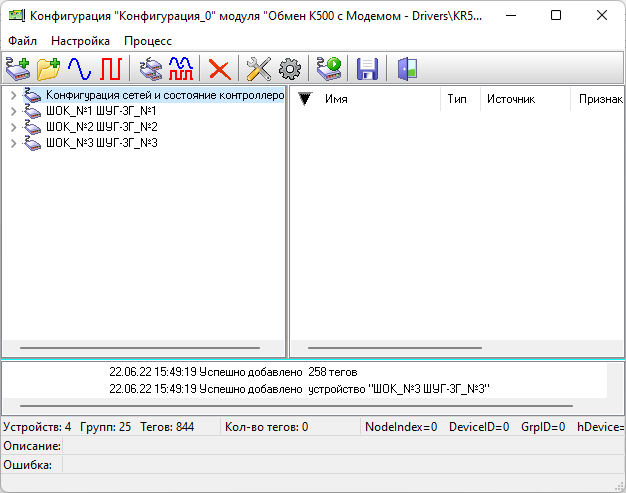Image resolution: width=626 pixels, height=493 pixels.
Task: Click the red square wave discrete tag icon
Action: coord(109,69)
